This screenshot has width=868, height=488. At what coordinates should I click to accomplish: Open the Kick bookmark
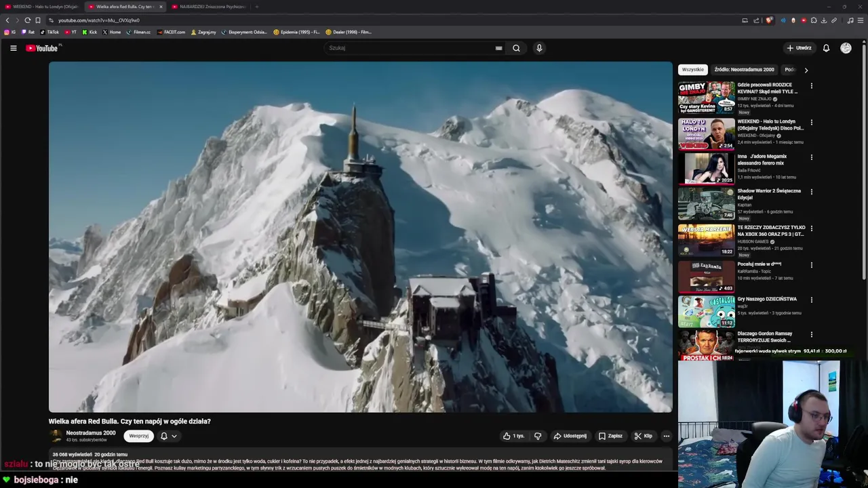coord(90,32)
